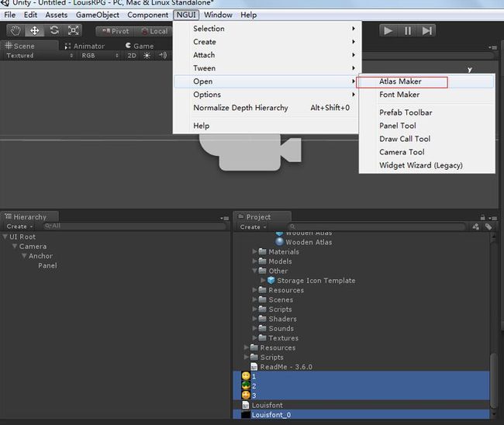Screen dimensions: 504x425
Task: Toggle the Project panel lock icon
Action: pyautogui.click(x=482, y=218)
